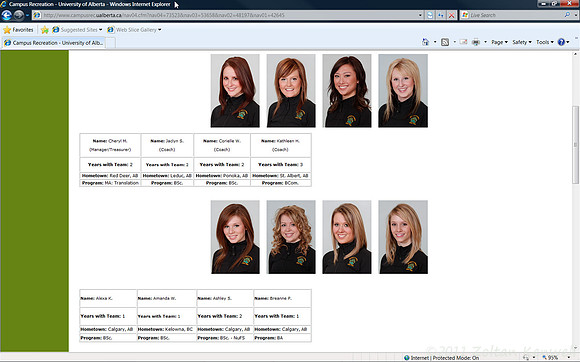
Task: Click the 'Name: Kathleen H.' table cell
Action: (280, 145)
